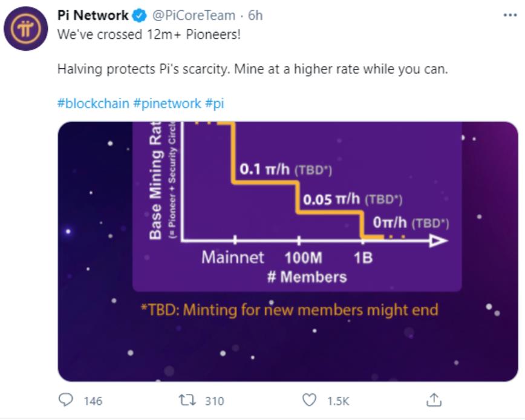Open the mining rate chart image
This screenshot has height=420, width=525.
[x=288, y=252]
